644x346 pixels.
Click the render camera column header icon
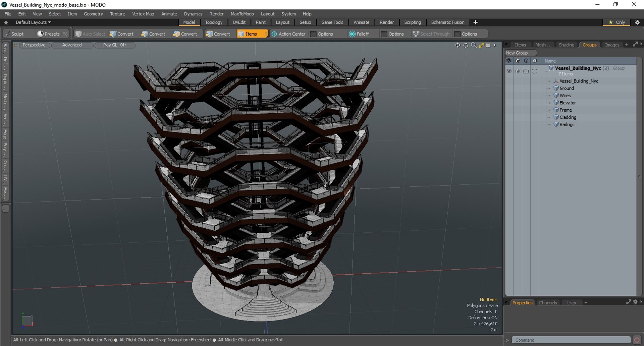tap(518, 61)
